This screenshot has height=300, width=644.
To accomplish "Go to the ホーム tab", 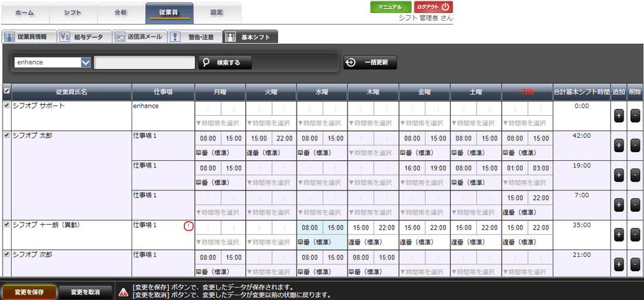I will 25,13.
